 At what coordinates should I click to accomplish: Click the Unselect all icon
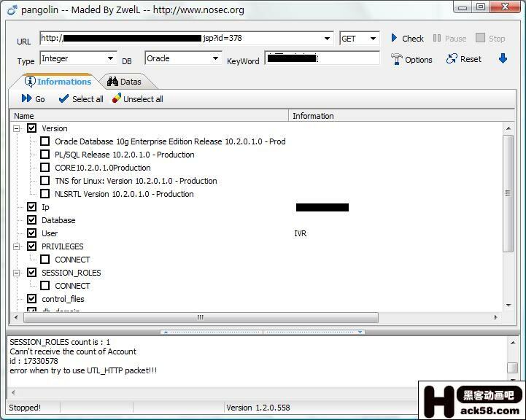117,99
